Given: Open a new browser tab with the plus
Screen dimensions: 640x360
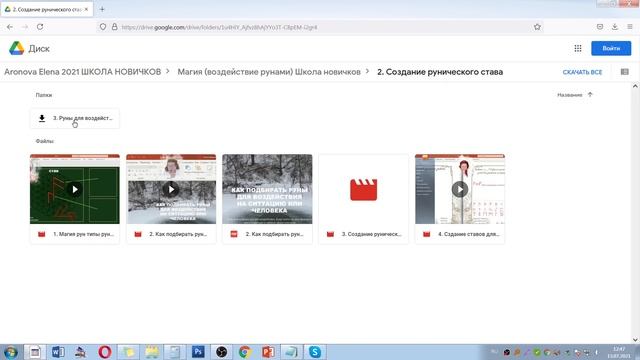Looking at the screenshot, I should click(102, 9).
